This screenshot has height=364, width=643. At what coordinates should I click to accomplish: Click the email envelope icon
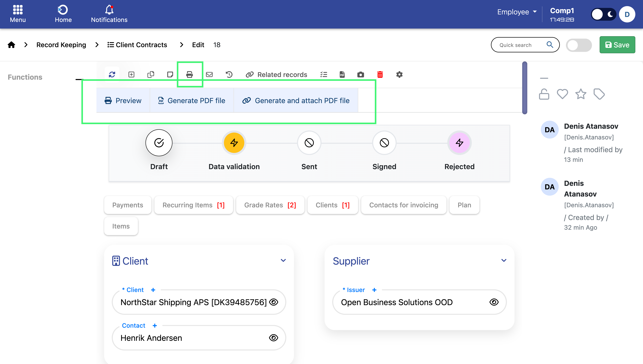coord(209,75)
